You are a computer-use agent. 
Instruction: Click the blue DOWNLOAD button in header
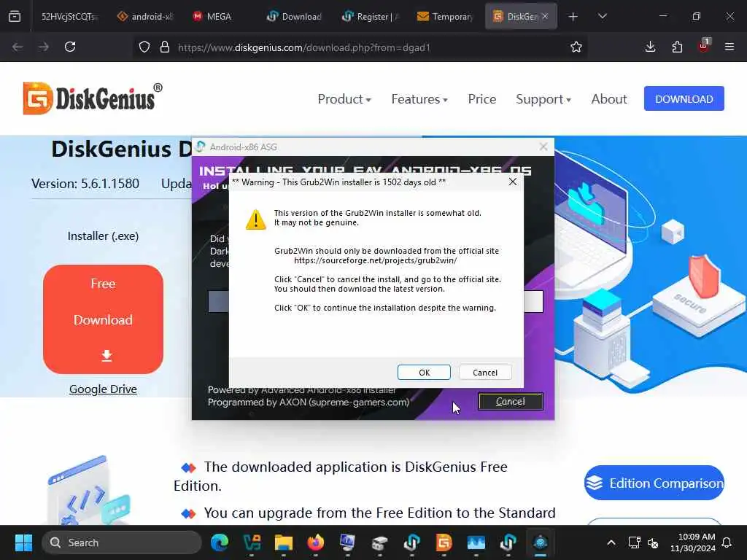tap(684, 98)
